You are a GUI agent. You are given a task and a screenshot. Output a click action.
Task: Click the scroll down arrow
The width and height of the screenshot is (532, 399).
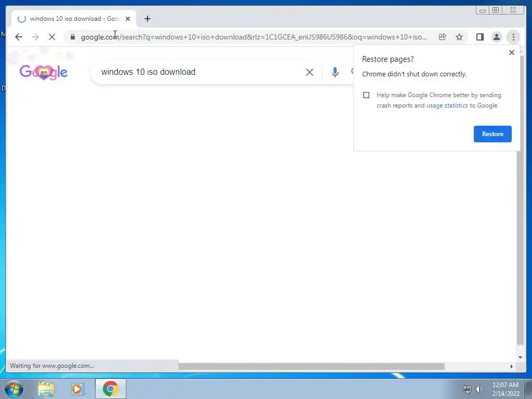tap(520, 357)
